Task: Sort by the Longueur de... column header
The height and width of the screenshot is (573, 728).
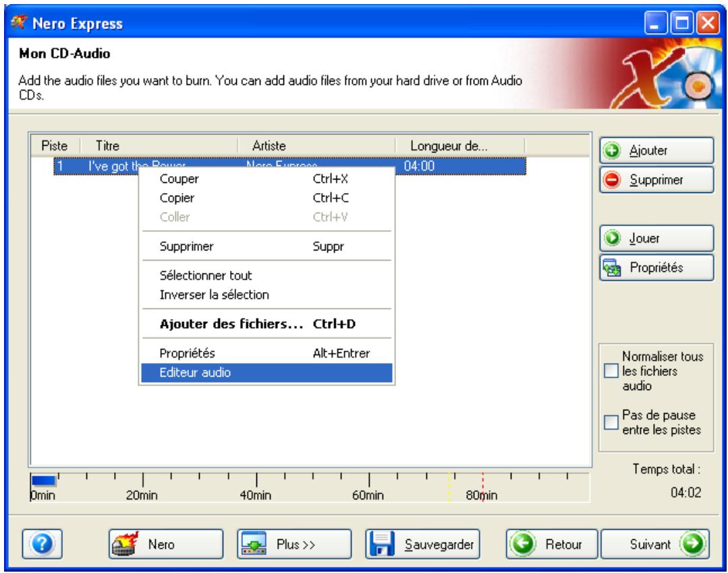Action: [x=460, y=146]
